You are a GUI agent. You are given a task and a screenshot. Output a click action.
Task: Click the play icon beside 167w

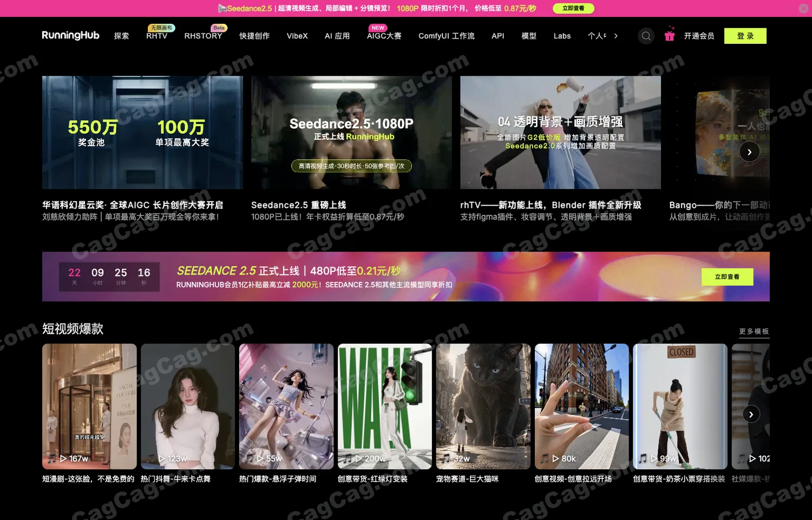[x=63, y=458]
